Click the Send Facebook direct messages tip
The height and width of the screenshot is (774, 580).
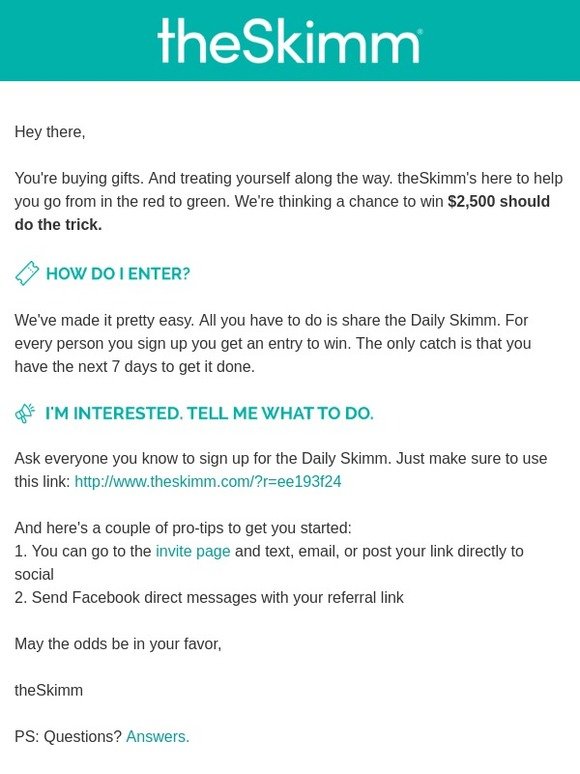(x=209, y=597)
